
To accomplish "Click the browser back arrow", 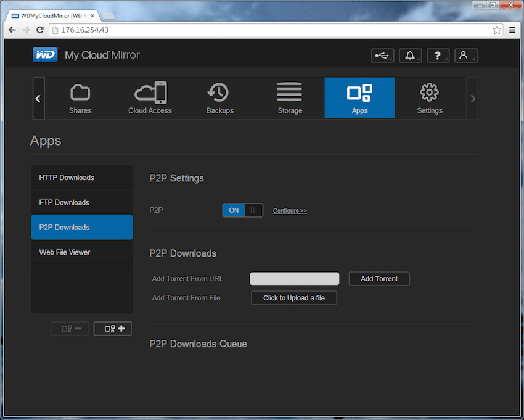I will 12,30.
